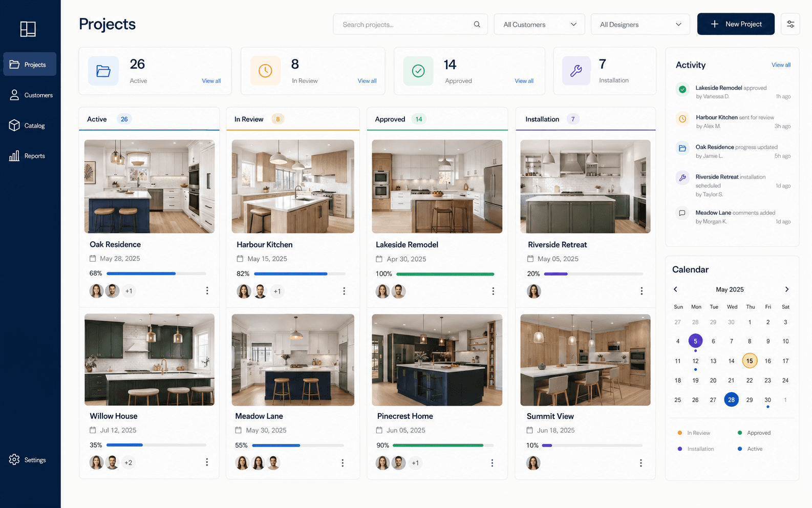Select the Installation column tab
This screenshot has height=508, width=812.
585,119
